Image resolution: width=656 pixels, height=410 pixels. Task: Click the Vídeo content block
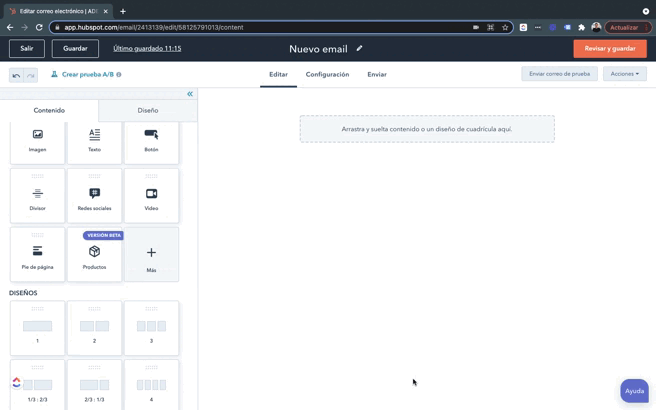point(151,197)
